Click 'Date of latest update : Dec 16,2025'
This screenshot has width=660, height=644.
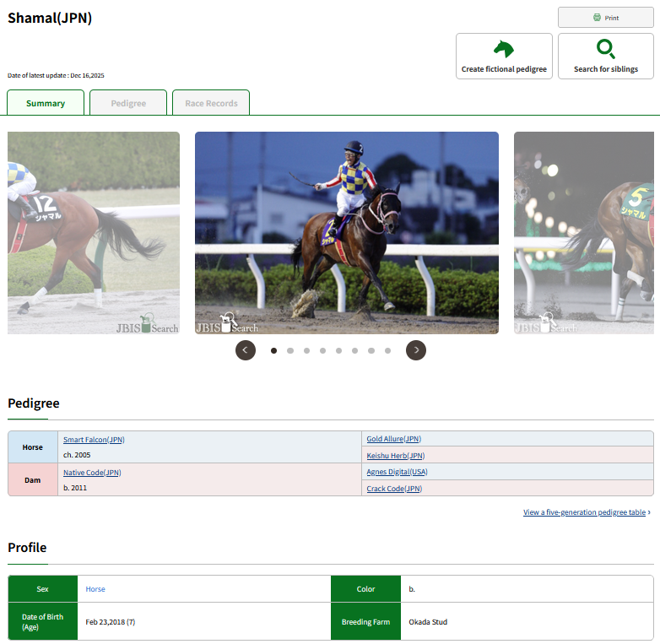tap(56, 75)
